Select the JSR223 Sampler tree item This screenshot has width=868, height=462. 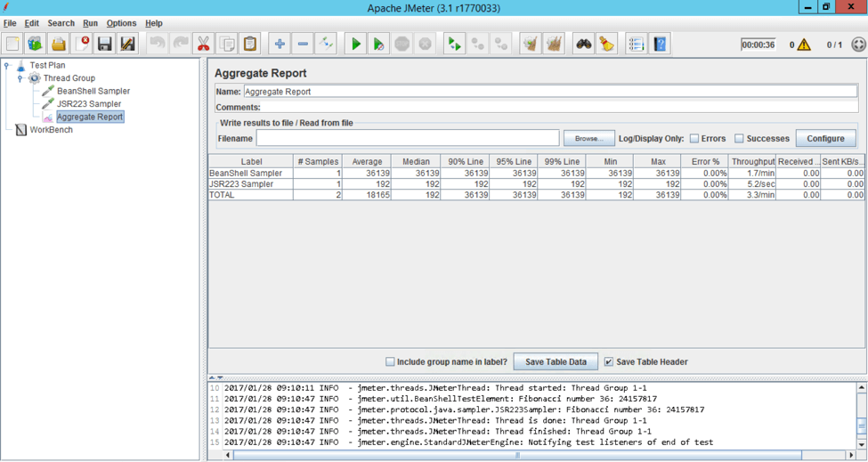coord(89,104)
